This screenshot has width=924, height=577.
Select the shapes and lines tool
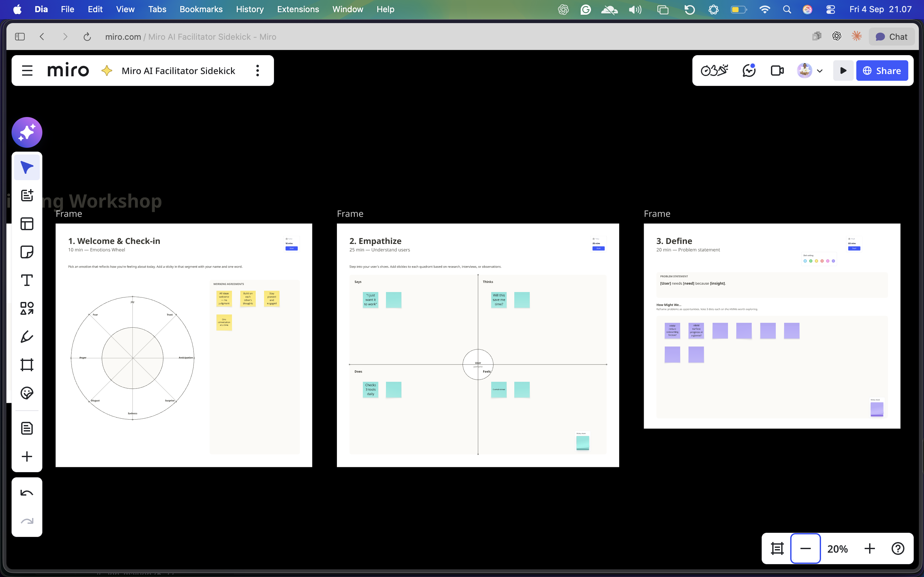[x=27, y=308]
